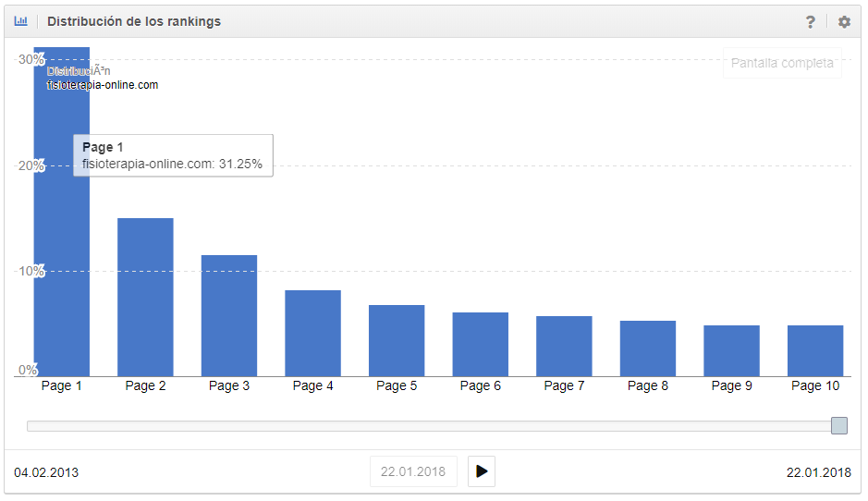Select the Page 9 bar

pyautogui.click(x=731, y=351)
